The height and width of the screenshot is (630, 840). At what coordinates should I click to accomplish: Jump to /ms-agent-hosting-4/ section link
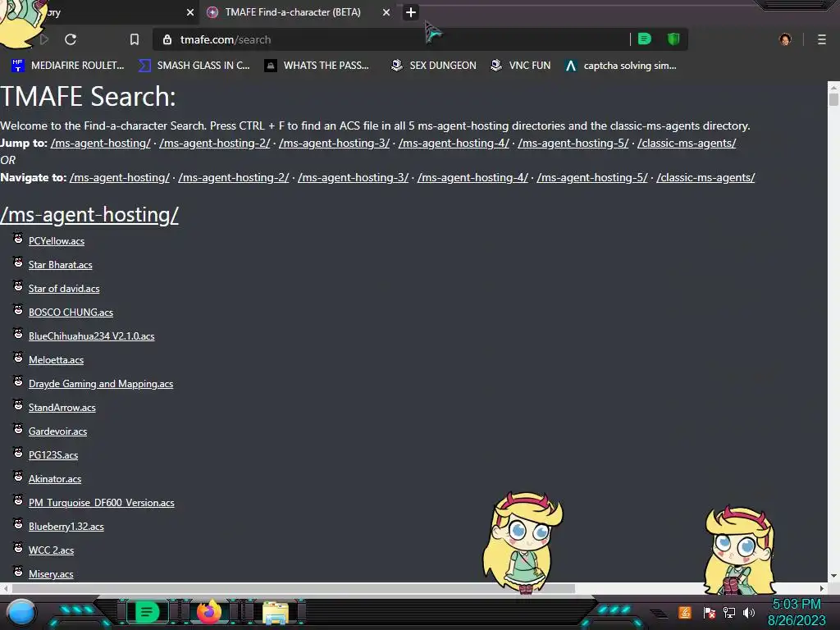click(x=454, y=143)
